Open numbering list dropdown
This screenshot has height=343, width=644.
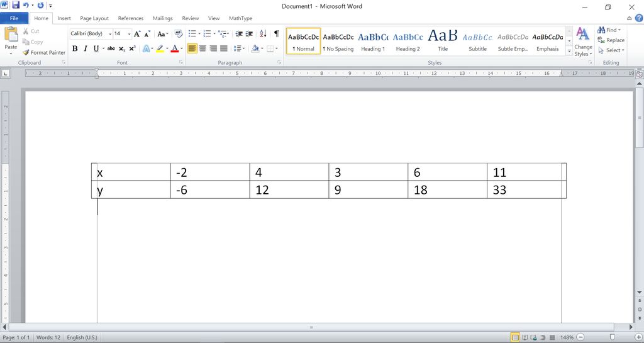214,34
